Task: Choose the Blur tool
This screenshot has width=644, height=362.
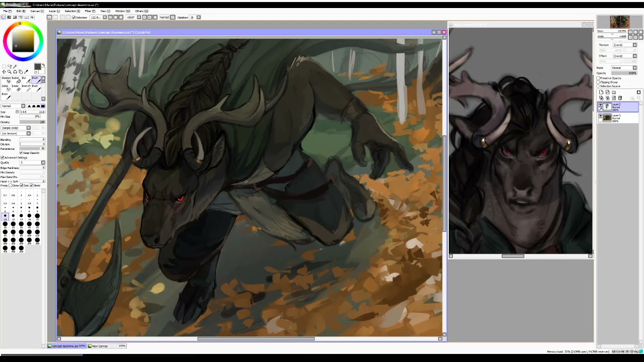Action: coord(27,80)
